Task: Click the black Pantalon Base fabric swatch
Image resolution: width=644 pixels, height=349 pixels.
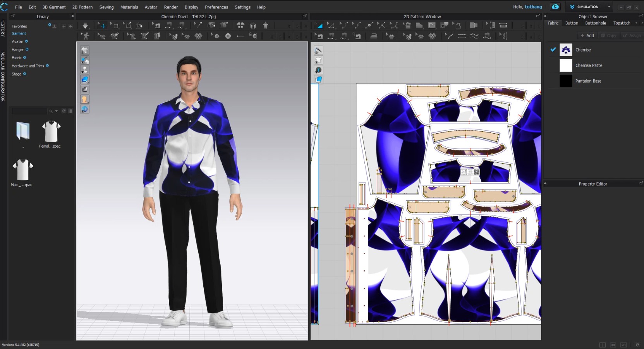Action: click(566, 81)
